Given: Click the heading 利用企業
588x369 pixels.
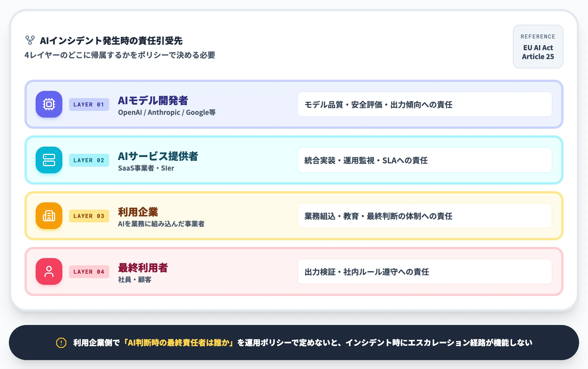Looking at the screenshot, I should click(x=138, y=212).
